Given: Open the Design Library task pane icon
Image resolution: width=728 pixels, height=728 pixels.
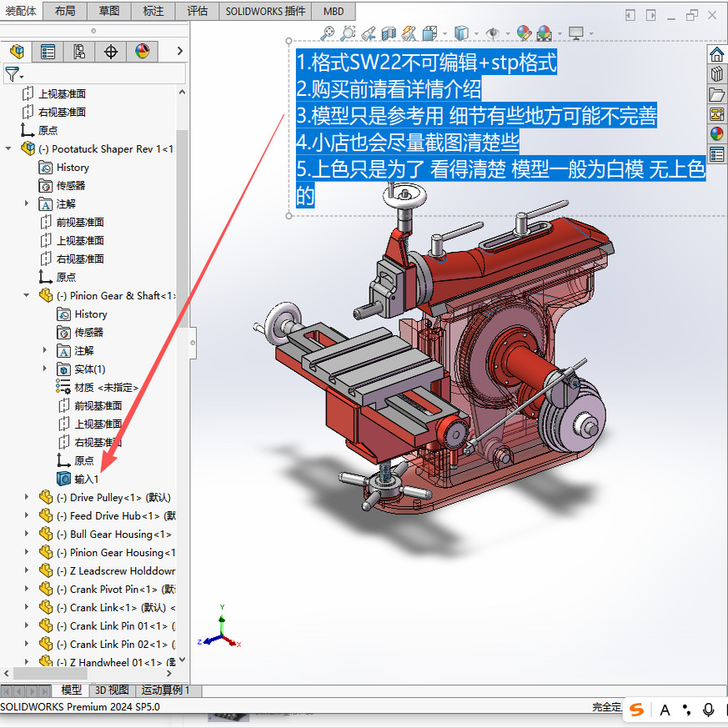Looking at the screenshot, I should 716,74.
